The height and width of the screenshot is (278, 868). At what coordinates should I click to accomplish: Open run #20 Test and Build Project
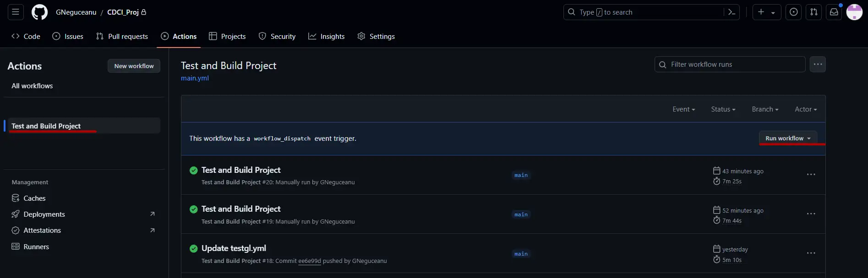(x=241, y=170)
